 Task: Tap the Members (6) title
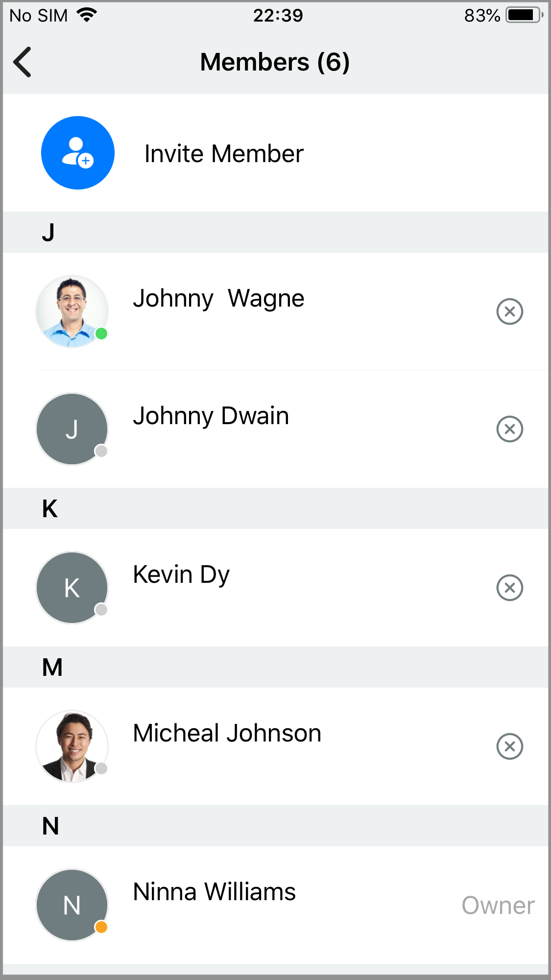click(275, 62)
